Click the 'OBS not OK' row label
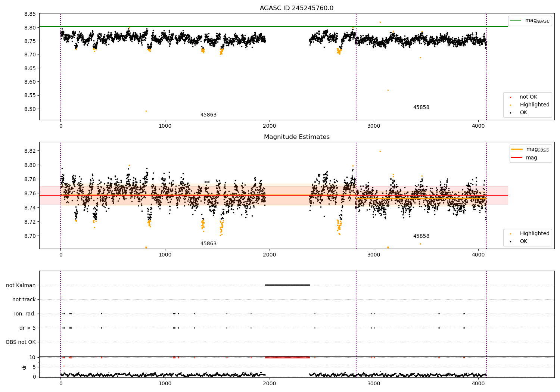 [x=21, y=342]
